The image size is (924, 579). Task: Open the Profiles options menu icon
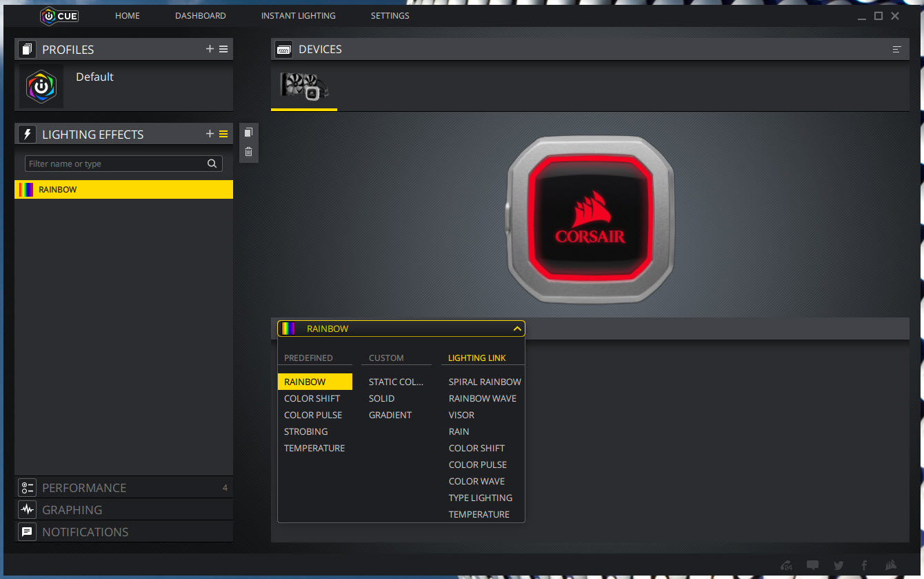click(x=223, y=49)
